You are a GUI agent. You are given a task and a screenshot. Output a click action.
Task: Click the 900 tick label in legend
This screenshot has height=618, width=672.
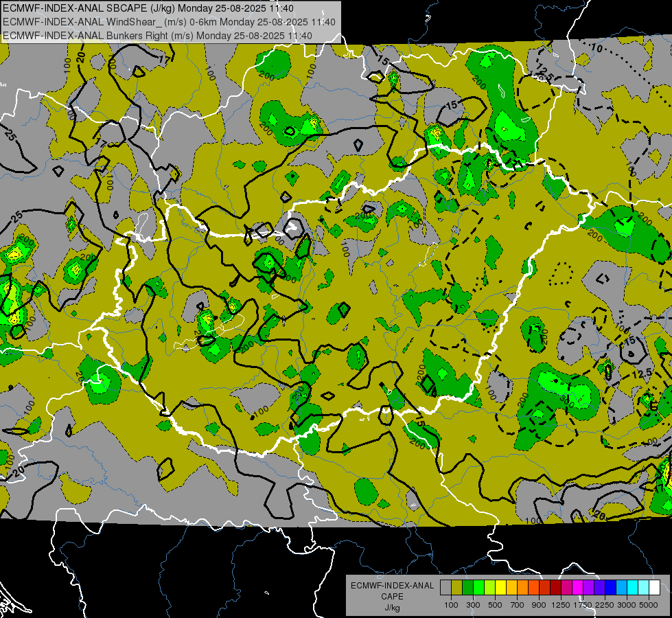click(539, 605)
